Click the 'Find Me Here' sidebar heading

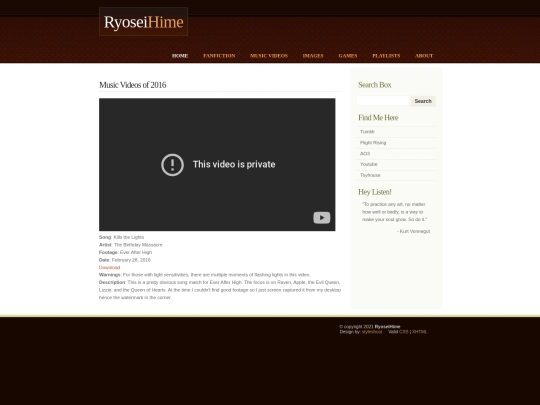(x=378, y=118)
